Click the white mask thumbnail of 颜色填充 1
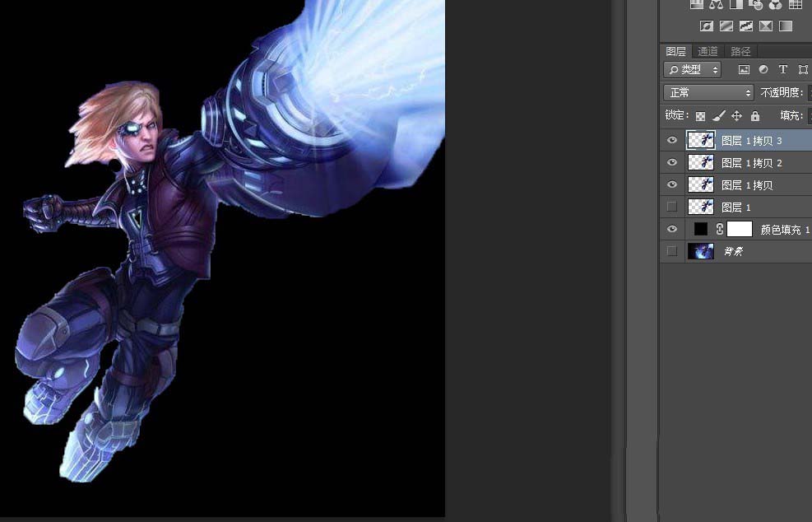The width and height of the screenshot is (812, 522). pos(740,229)
